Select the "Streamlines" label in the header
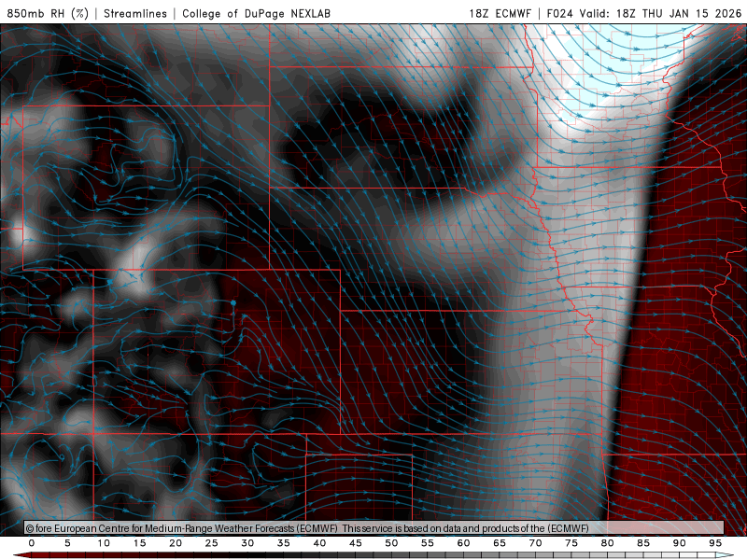The height and width of the screenshot is (560, 747). click(135, 13)
